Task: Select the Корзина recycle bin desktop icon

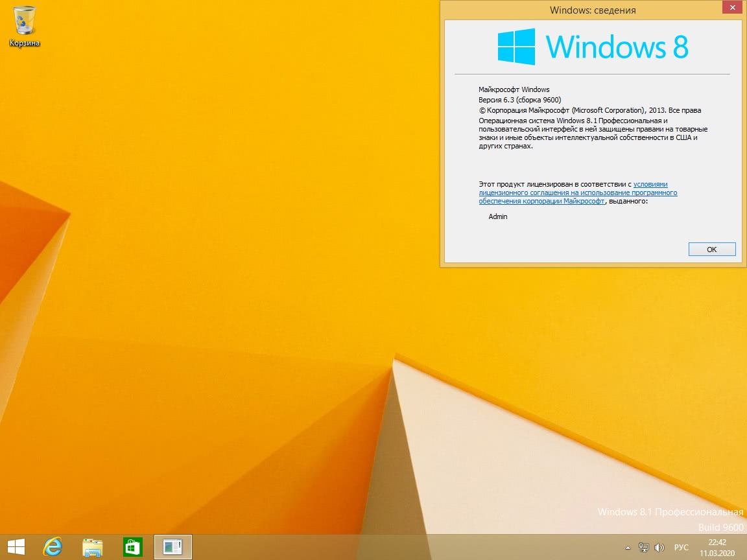Action: (x=24, y=26)
